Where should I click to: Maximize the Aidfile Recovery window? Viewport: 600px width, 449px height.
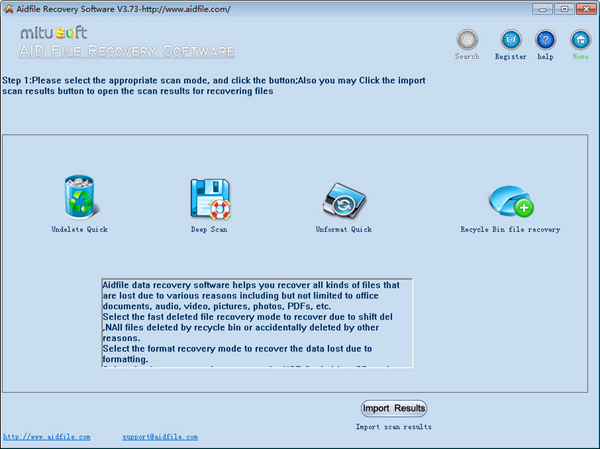(x=564, y=9)
